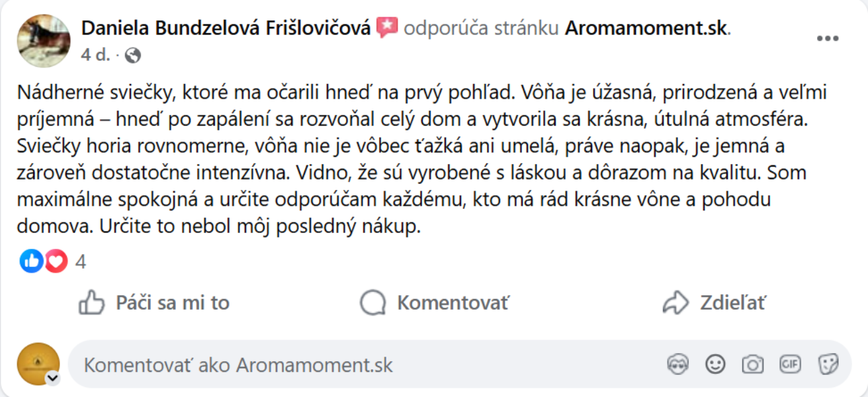Click the blue like reaction icon
Viewport: 868px width, 397px height.
coord(31,262)
